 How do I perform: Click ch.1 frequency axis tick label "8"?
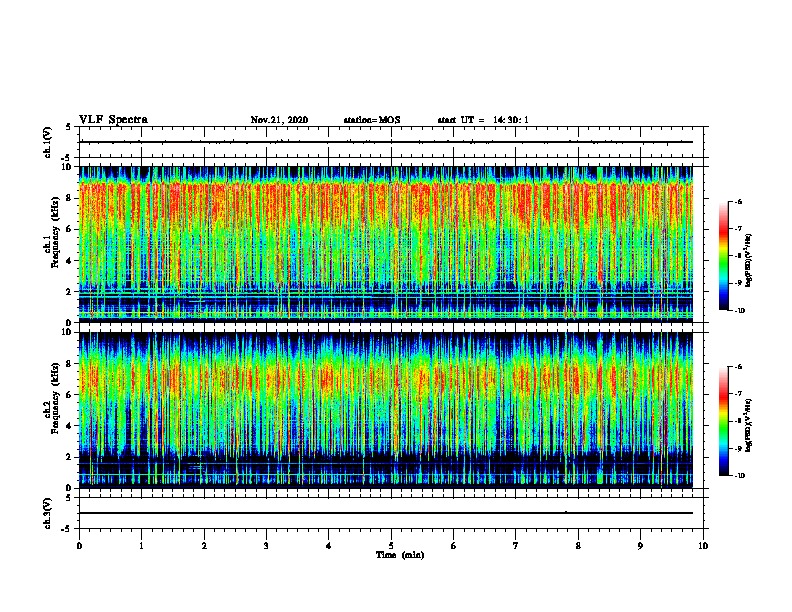69,198
